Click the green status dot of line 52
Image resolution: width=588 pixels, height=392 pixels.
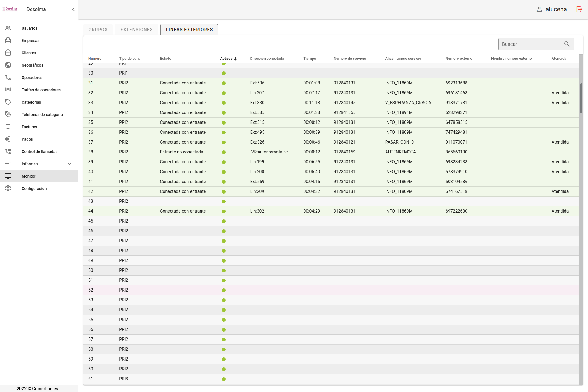pos(224,290)
